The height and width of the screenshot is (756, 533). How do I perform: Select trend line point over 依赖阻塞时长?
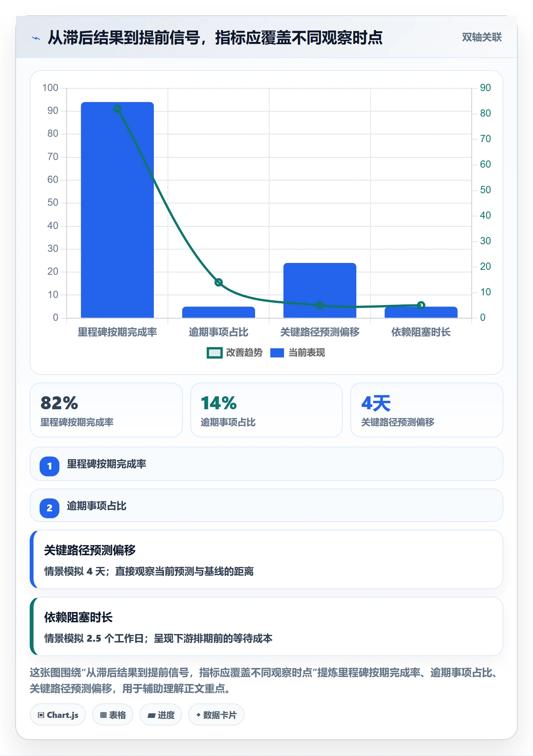click(421, 305)
